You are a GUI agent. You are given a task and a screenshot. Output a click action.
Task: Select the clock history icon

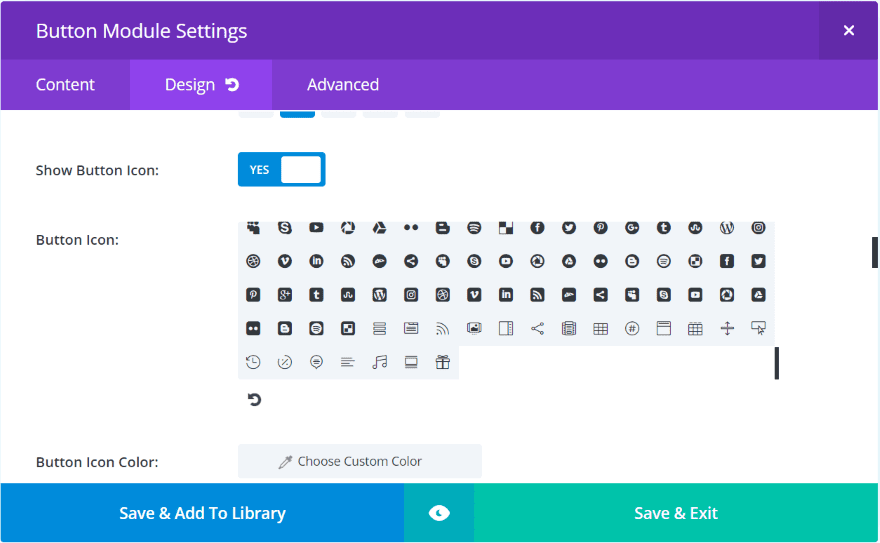[254, 362]
